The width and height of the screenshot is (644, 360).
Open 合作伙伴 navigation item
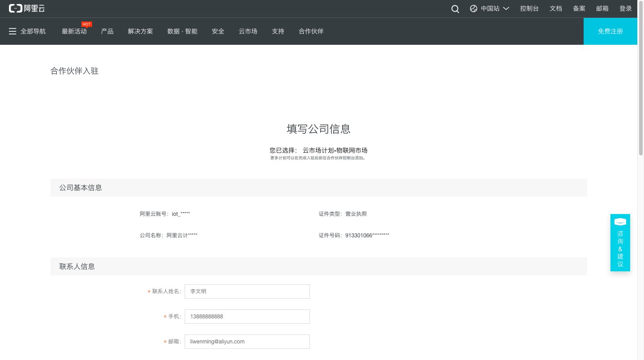(x=311, y=31)
